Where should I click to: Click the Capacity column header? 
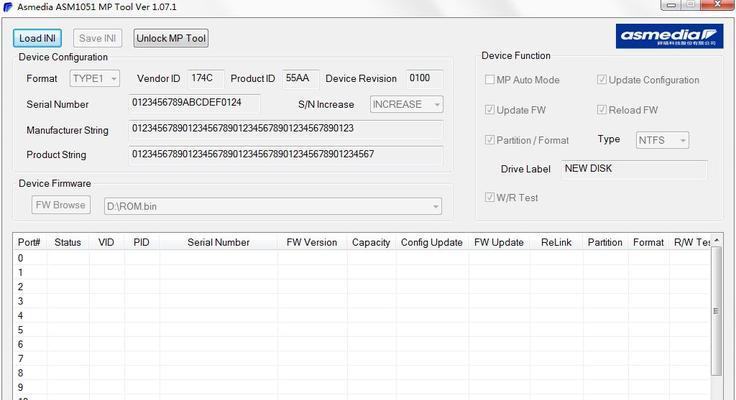coord(371,242)
